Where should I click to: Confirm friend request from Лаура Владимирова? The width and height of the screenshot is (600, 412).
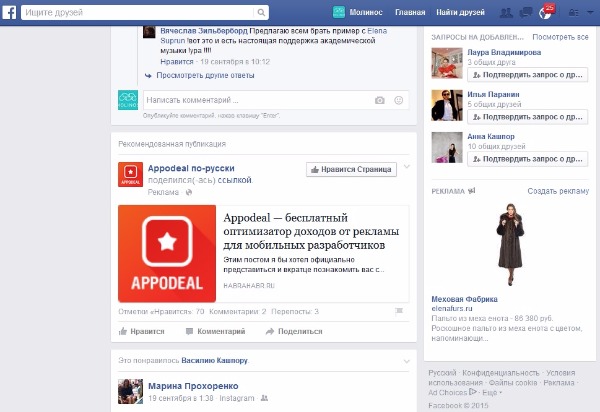[527, 75]
